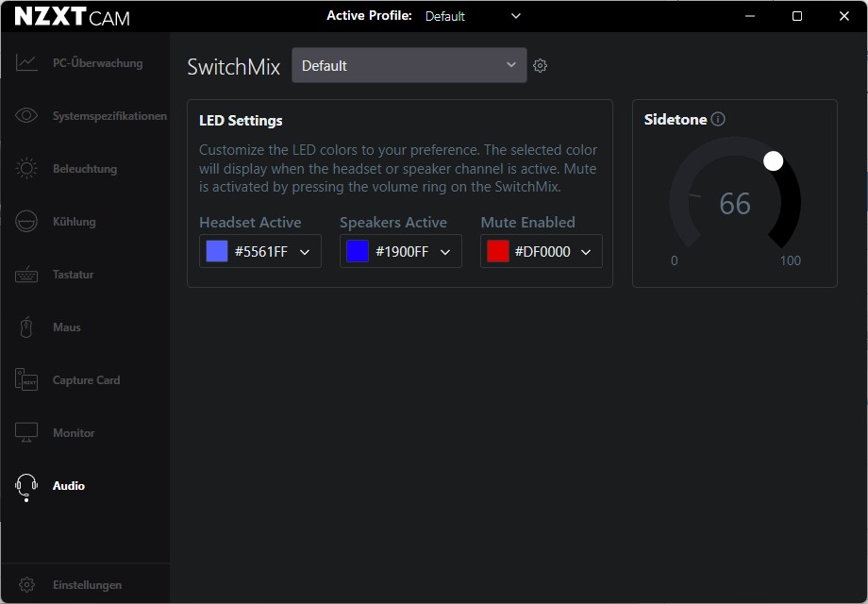Click the Sidetone 100 maximum label
This screenshot has width=868, height=604.
click(791, 260)
